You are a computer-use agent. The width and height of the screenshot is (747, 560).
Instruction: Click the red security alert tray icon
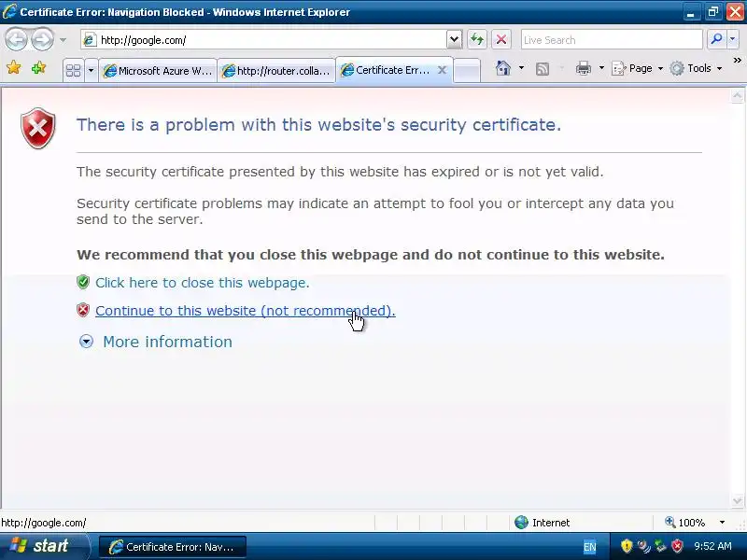(678, 546)
